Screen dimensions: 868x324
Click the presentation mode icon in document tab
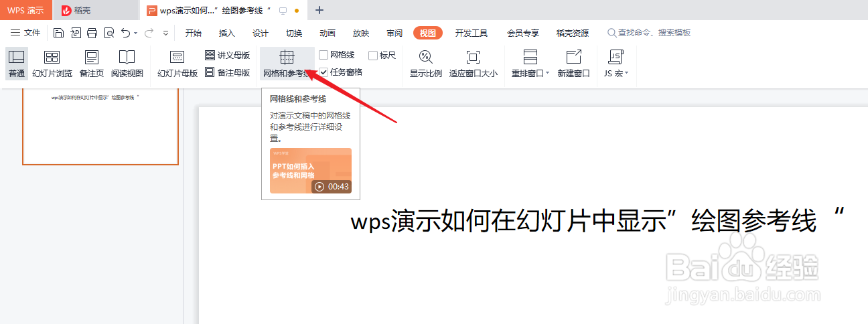pos(283,11)
